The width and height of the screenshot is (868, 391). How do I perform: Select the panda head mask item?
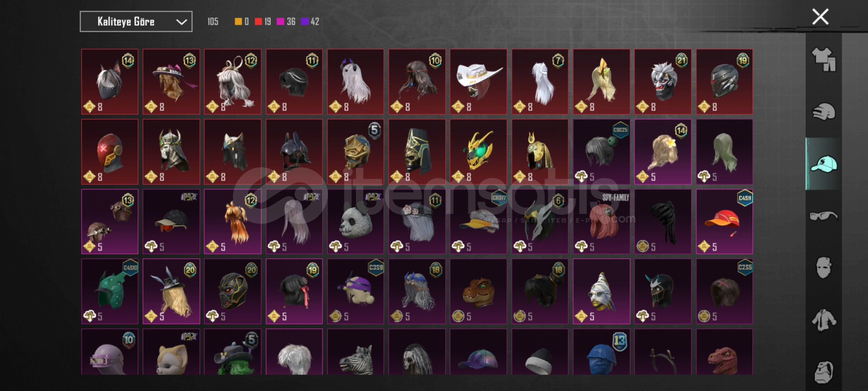point(356,222)
